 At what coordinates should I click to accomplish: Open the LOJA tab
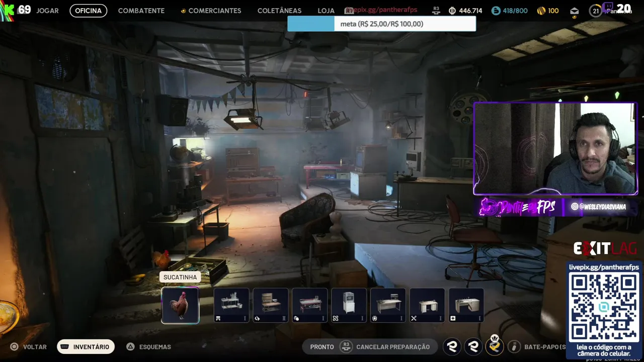pos(326,11)
